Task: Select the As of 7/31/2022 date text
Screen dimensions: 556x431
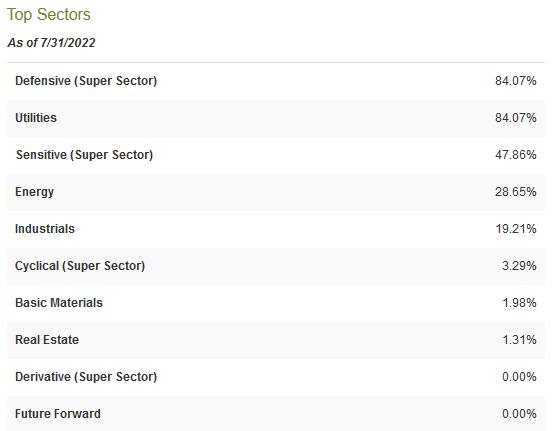Action: click(51, 43)
